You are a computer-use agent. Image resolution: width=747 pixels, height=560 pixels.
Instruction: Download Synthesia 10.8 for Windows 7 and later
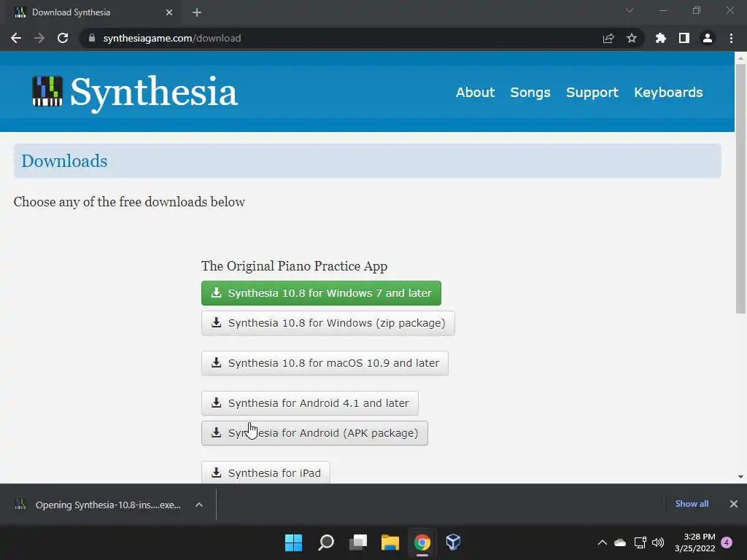(321, 293)
